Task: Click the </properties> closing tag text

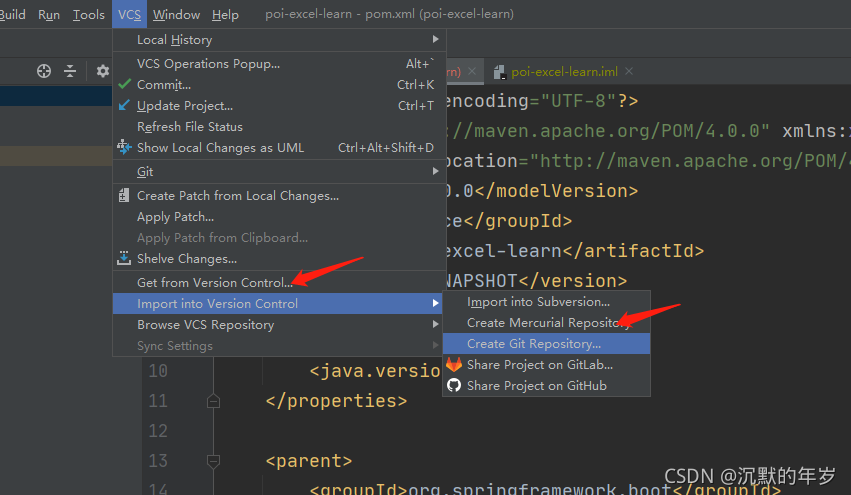Action: click(x=336, y=401)
